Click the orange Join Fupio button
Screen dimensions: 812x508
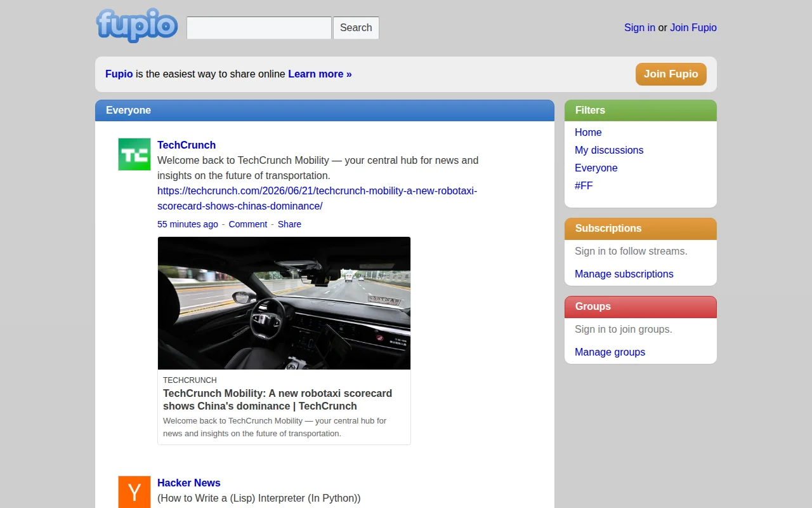pos(671,74)
